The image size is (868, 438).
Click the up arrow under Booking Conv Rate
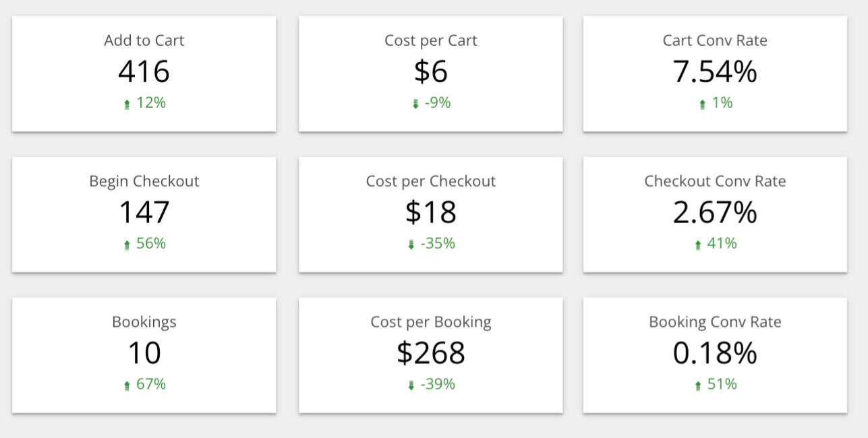pos(698,386)
